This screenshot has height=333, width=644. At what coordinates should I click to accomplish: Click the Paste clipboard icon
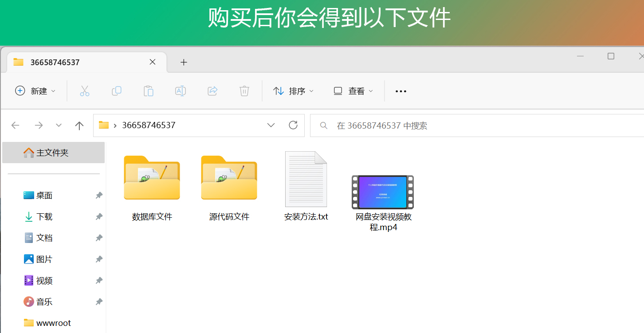point(149,91)
